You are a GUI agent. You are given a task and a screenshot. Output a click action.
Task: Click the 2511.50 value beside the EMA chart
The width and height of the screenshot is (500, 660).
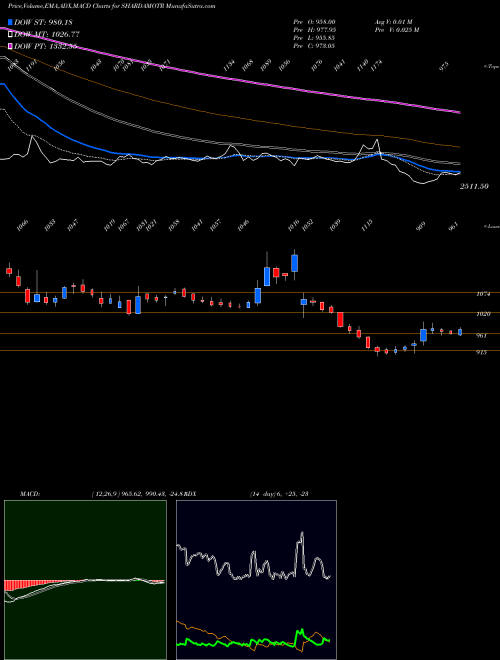coord(474,186)
